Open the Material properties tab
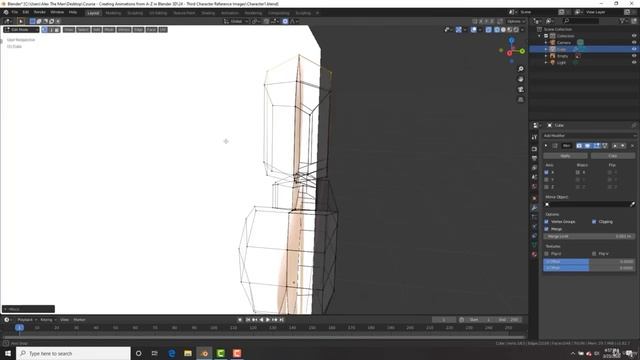Viewport: 640px width, 360px height. coord(534,254)
